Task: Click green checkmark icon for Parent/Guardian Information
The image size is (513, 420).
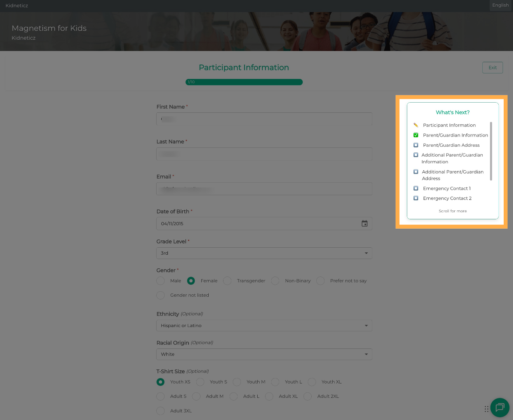Action: [416, 135]
